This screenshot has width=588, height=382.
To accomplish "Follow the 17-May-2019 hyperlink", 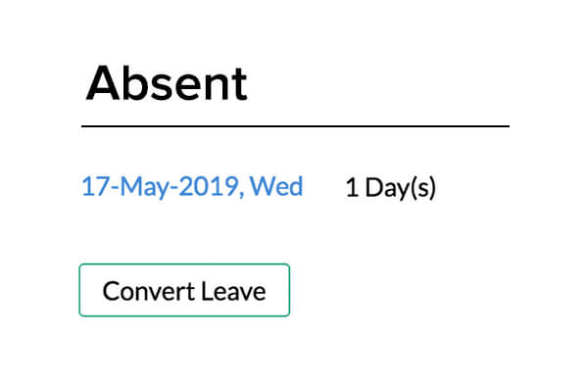I will [x=192, y=186].
